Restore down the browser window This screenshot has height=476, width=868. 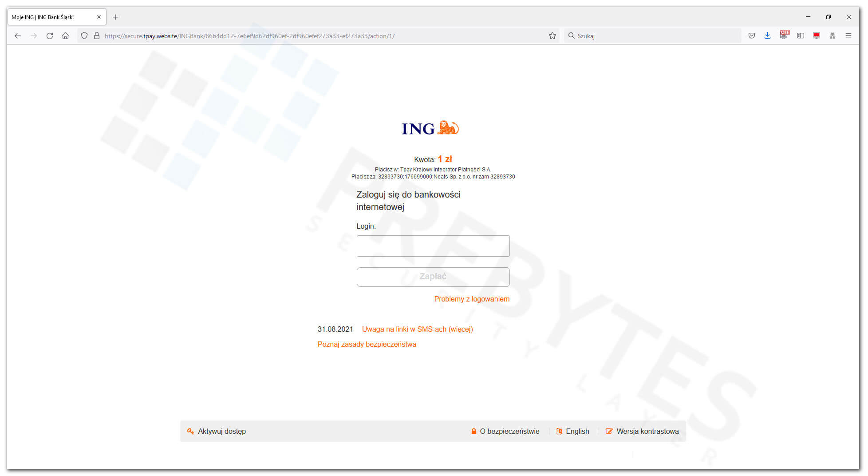click(x=829, y=17)
